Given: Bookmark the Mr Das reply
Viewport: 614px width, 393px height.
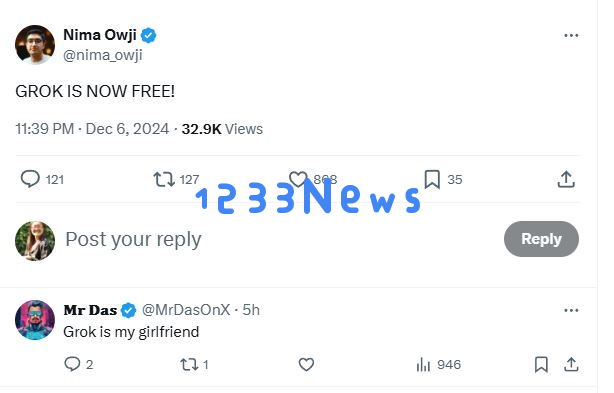Looking at the screenshot, I should pyautogui.click(x=541, y=364).
